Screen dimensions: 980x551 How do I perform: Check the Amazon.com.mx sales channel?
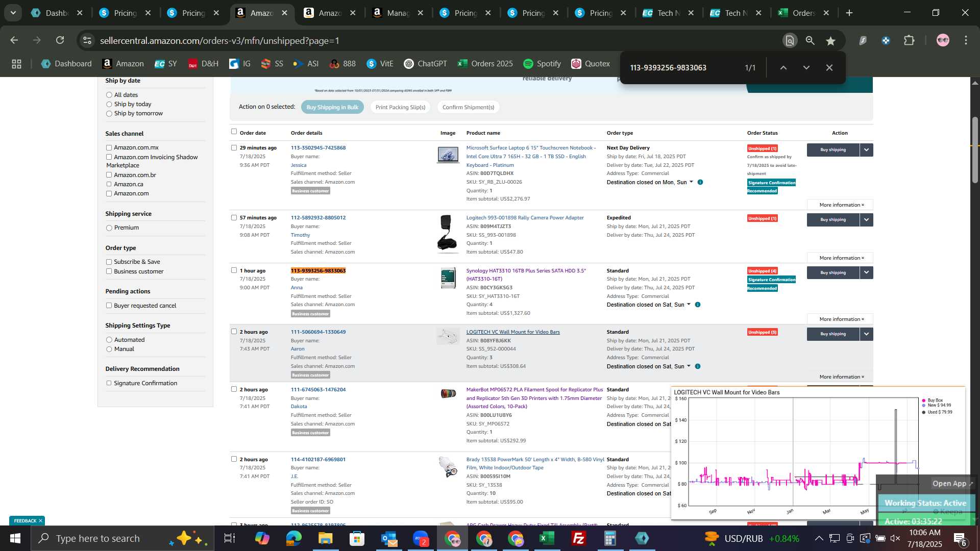109,147
